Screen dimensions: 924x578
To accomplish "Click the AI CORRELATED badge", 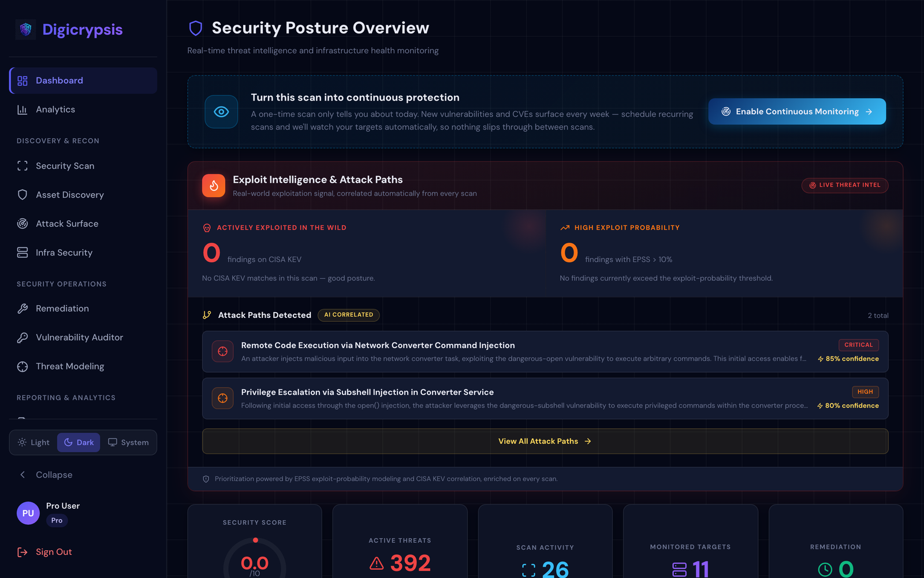I will (349, 315).
